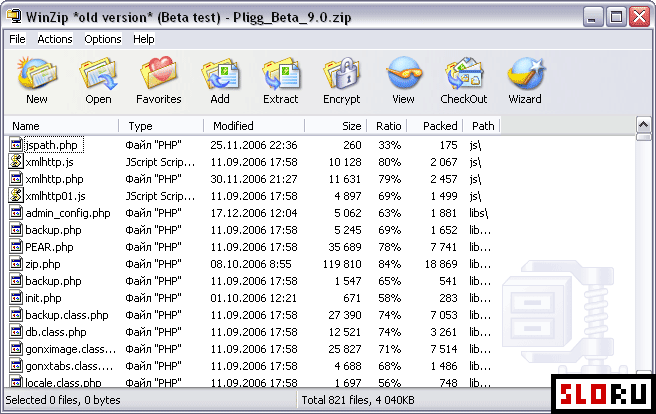Click the 35 689 size value
Image resolution: width=656 pixels, height=414 pixels.
(345, 247)
